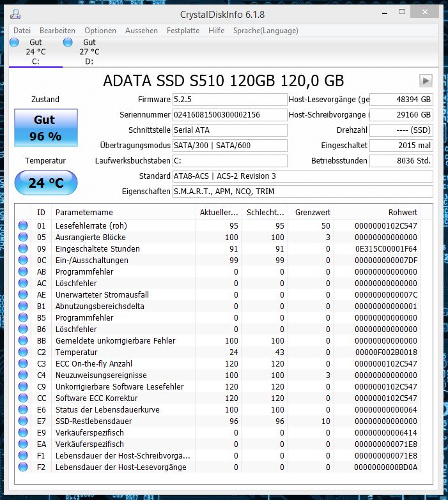Open the Datei menu
The width and height of the screenshot is (448, 500).
coord(22,31)
